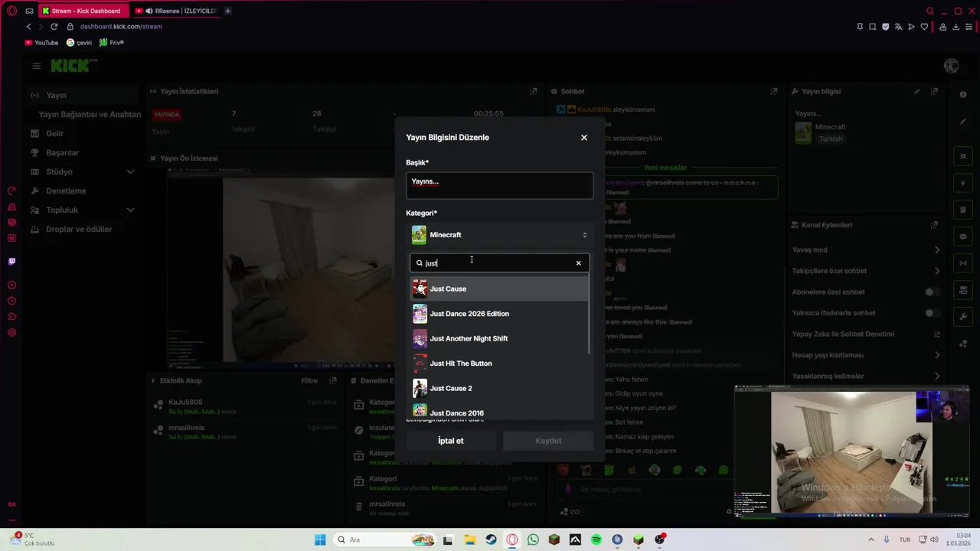Select Just Hit The Button category
This screenshot has height=551, width=980.
tap(499, 364)
